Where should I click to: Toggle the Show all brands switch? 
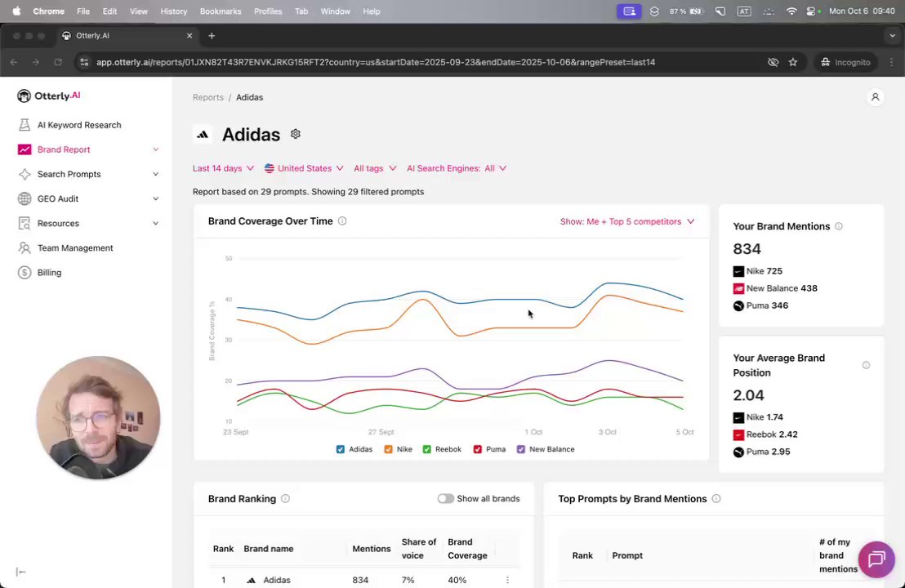point(445,499)
